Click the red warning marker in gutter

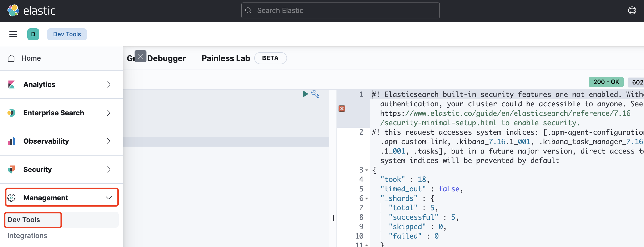(x=342, y=109)
